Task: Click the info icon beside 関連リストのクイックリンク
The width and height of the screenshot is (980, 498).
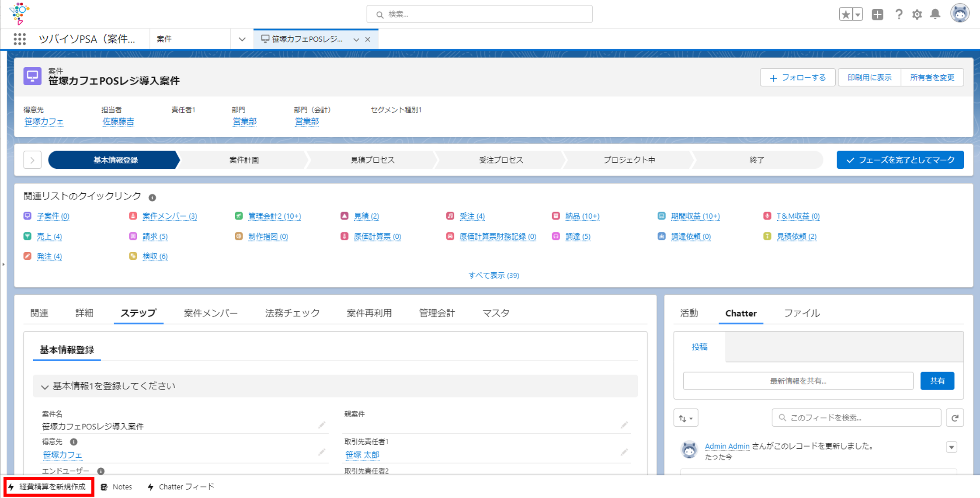Action: (152, 198)
